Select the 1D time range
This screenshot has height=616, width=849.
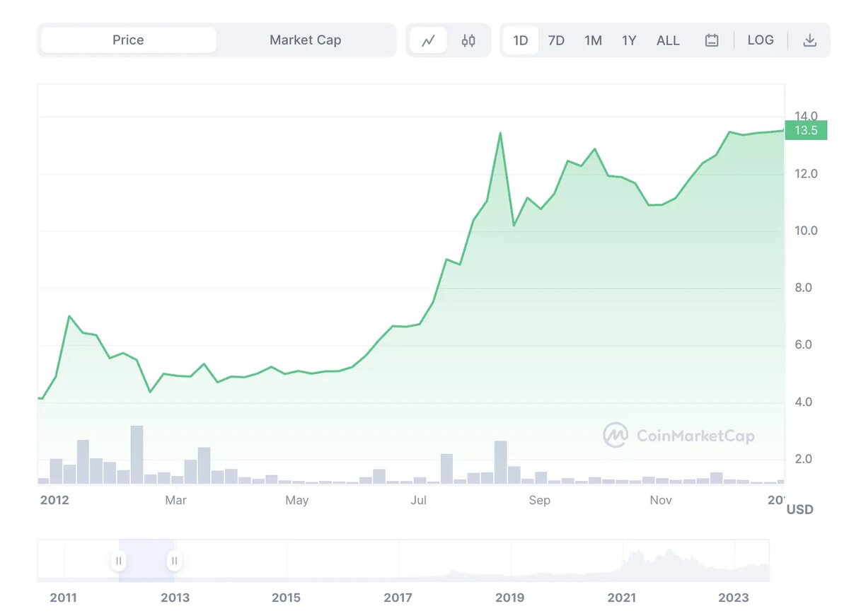pos(521,40)
